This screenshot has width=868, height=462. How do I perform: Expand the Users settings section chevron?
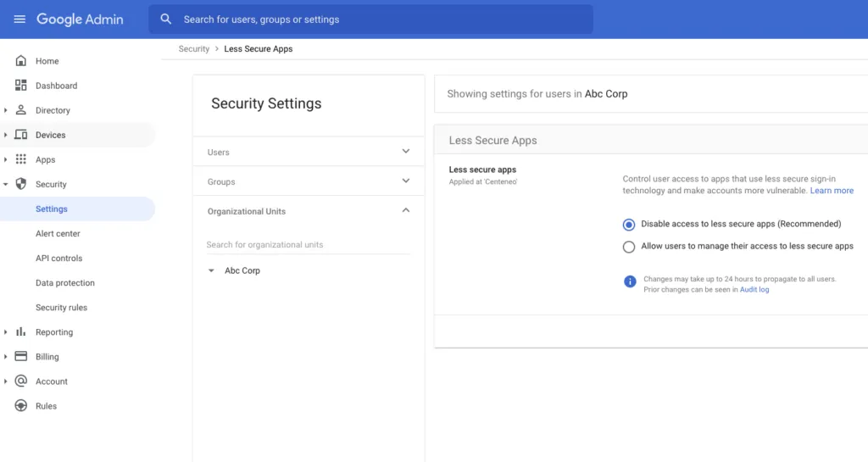406,151
